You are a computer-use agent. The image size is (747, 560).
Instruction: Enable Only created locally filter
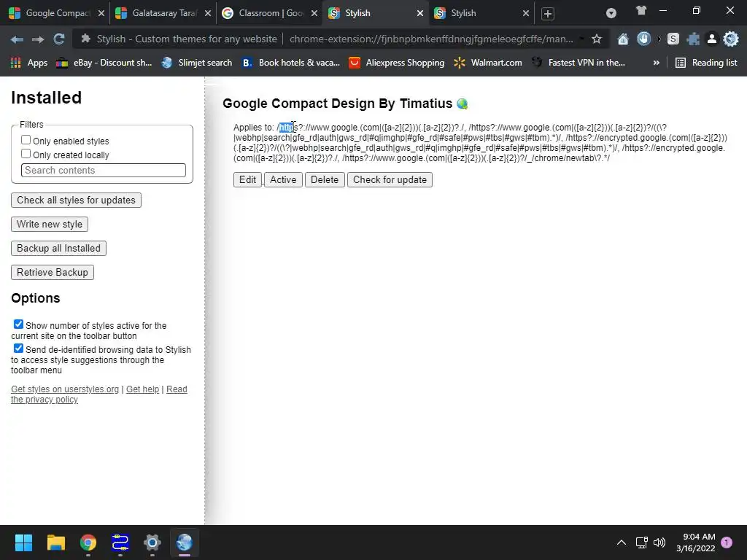click(x=26, y=154)
